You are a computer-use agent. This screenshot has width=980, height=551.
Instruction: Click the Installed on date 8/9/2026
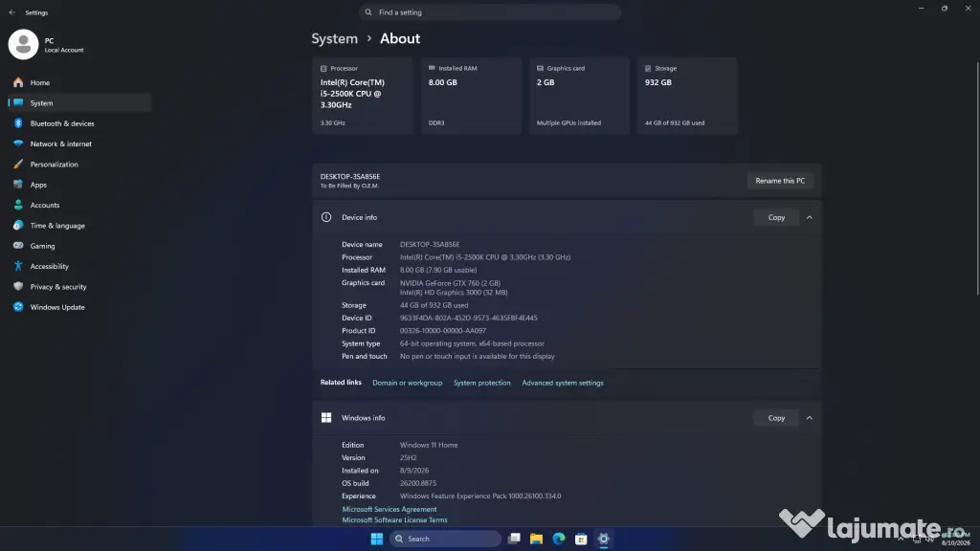tap(414, 471)
